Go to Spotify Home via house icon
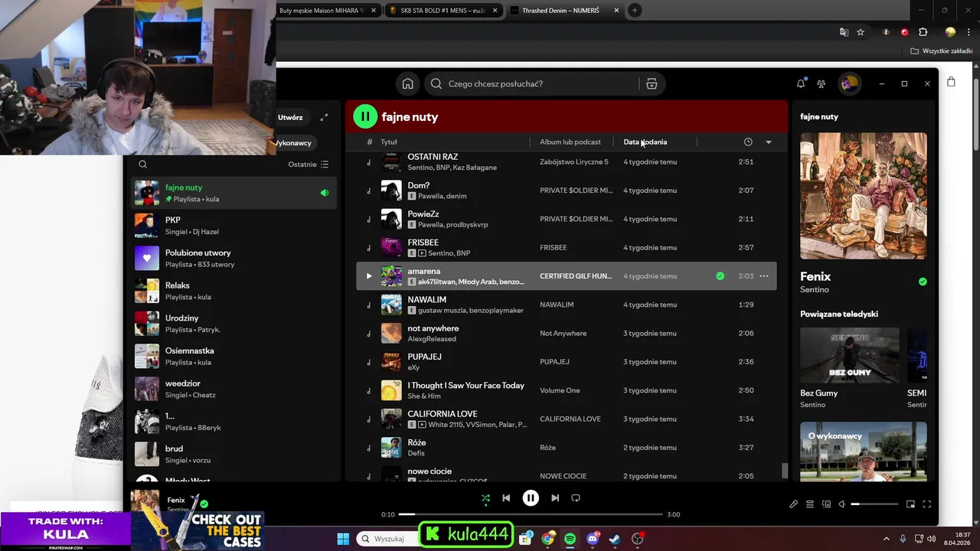The image size is (980, 551). [x=408, y=84]
